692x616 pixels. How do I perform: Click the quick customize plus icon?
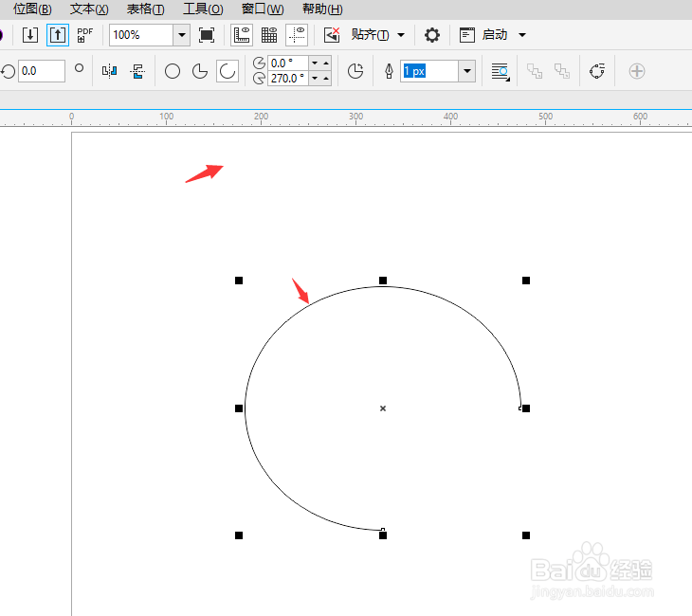click(x=637, y=71)
